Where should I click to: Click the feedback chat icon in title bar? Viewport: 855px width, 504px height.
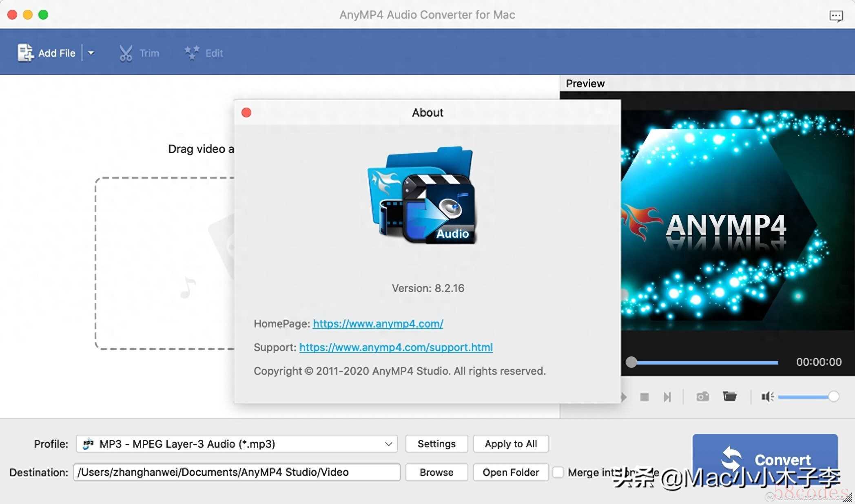(x=836, y=16)
